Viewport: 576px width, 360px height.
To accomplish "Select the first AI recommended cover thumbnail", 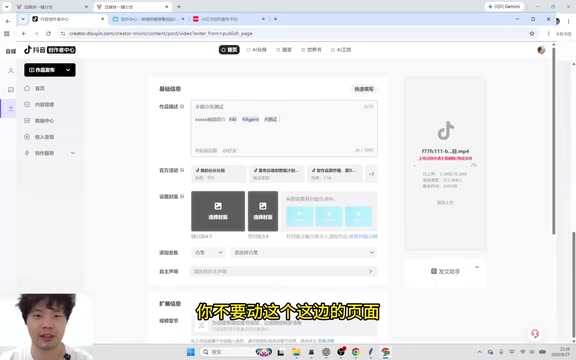I will pyautogui.click(x=300, y=216).
